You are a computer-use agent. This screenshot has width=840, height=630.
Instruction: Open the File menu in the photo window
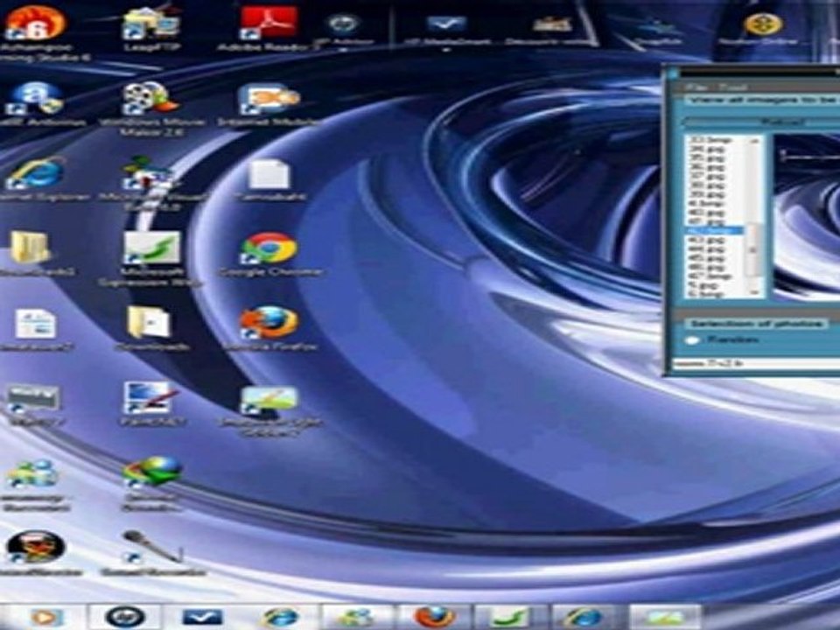697,87
